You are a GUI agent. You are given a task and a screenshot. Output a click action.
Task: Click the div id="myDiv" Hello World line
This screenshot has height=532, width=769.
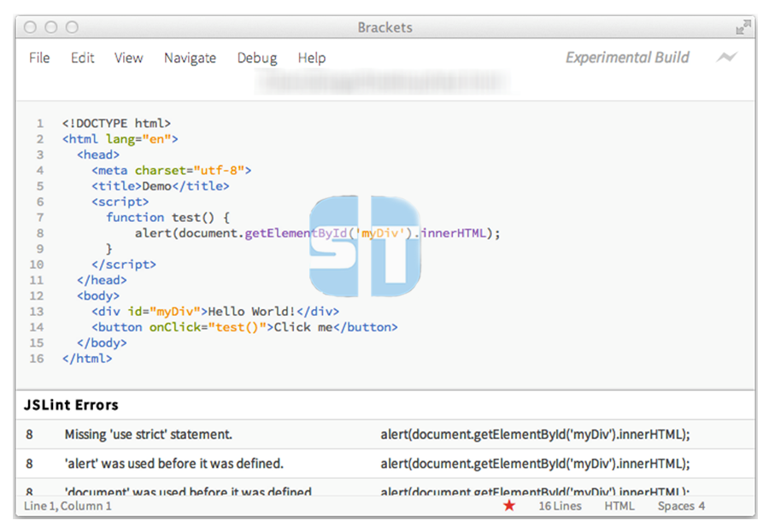click(x=215, y=312)
